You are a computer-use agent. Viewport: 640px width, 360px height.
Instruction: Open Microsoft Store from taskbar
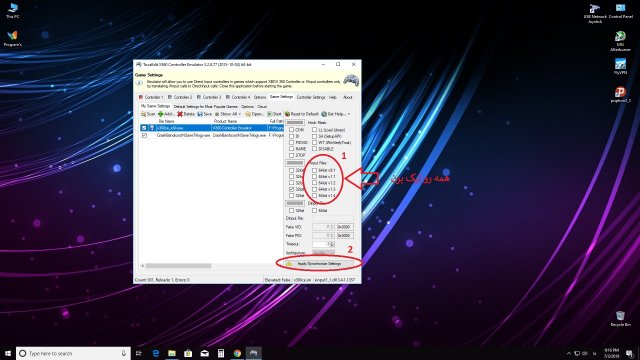(x=188, y=353)
